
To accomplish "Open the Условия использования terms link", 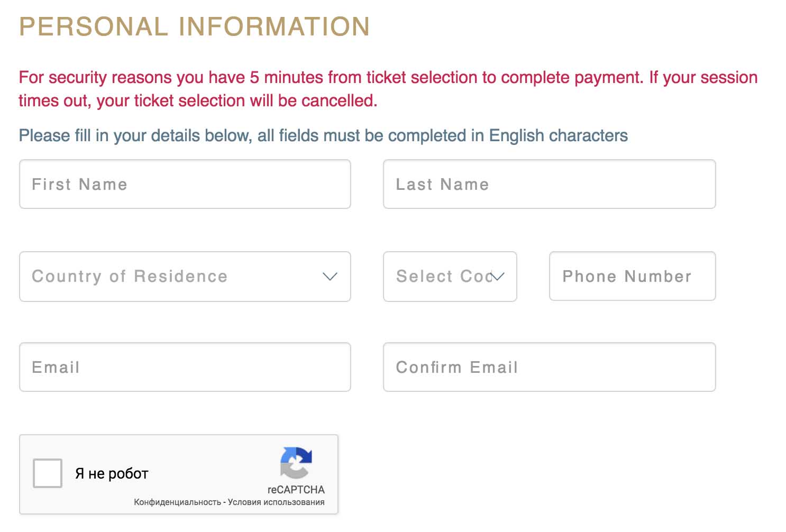I will pos(276,502).
